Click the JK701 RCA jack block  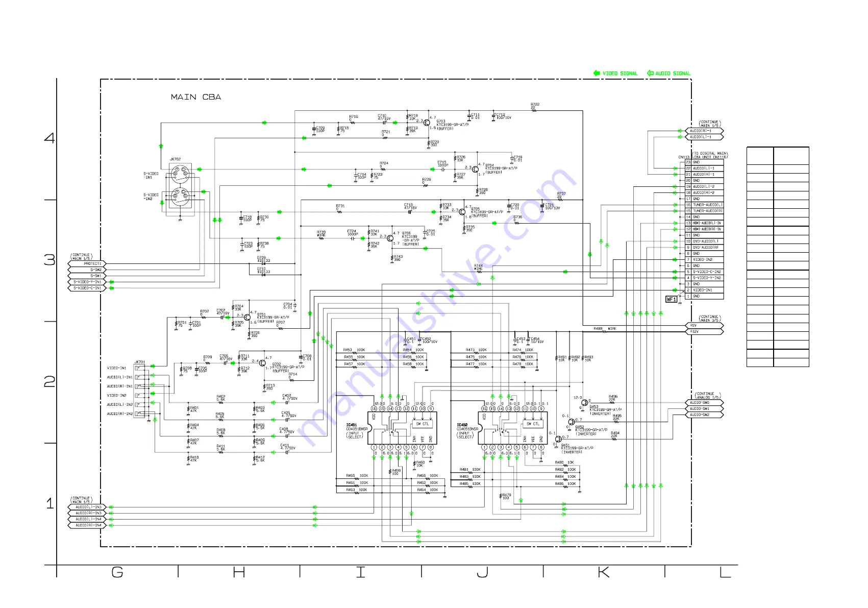coord(139,391)
